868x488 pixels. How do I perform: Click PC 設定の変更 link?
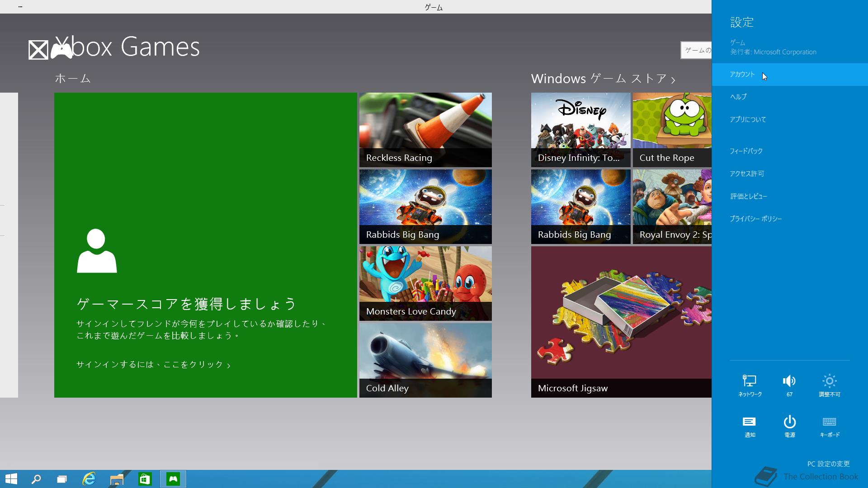[828, 464]
